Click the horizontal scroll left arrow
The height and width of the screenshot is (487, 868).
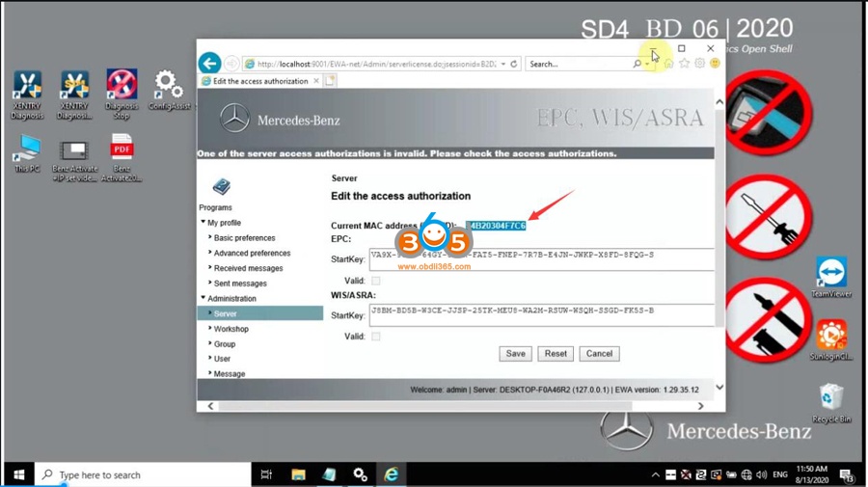[x=210, y=406]
